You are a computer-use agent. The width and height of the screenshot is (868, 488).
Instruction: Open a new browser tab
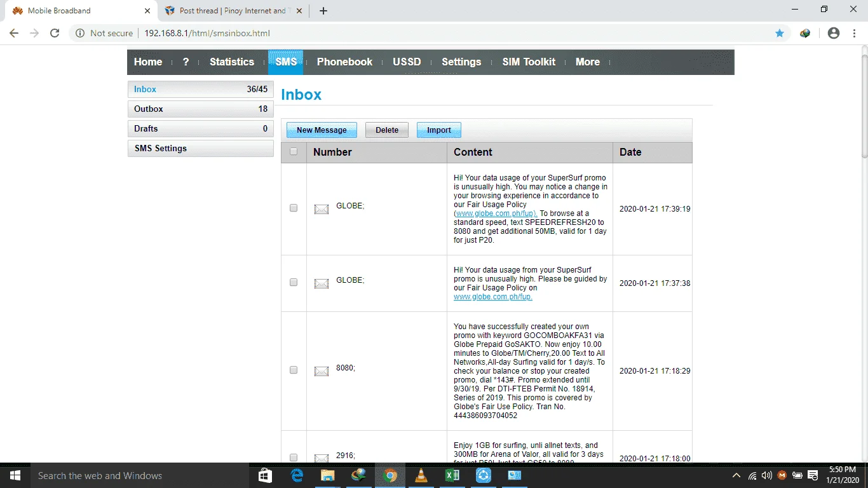point(323,11)
